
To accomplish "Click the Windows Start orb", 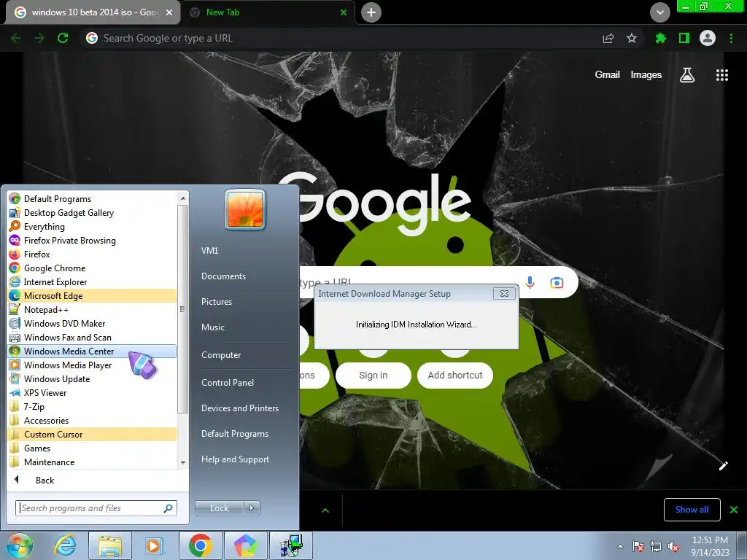I will tap(20, 545).
